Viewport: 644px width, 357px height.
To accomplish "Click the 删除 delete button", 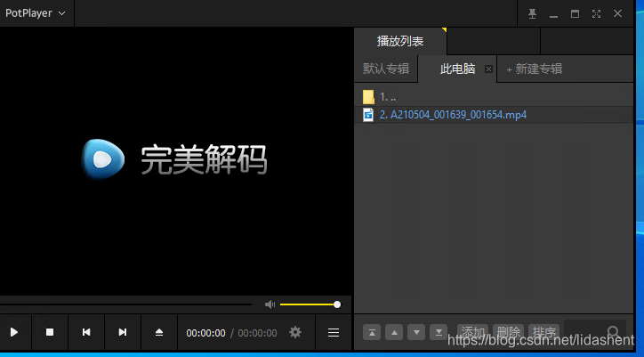I will coord(509,332).
